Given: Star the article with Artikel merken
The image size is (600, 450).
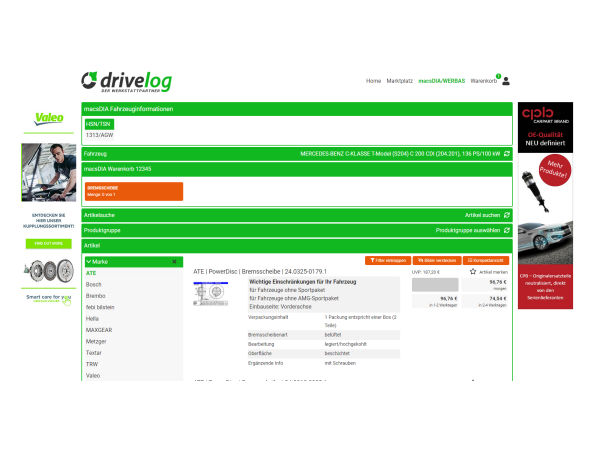Looking at the screenshot, I should click(x=473, y=272).
